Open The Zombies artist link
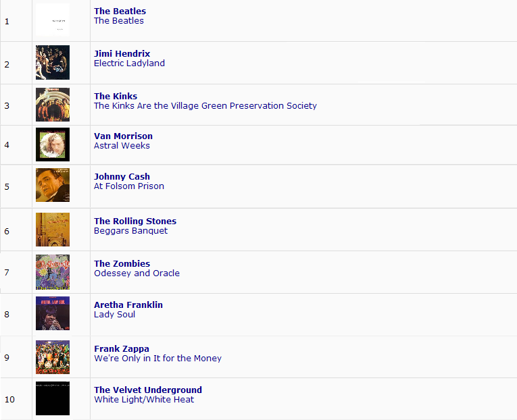This screenshot has width=517, height=420. coord(122,263)
